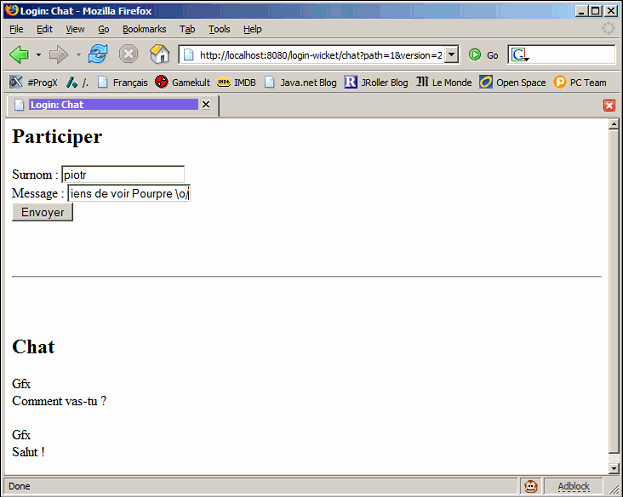Maximize the Firefox window
This screenshot has width=623, height=497.
(x=595, y=11)
